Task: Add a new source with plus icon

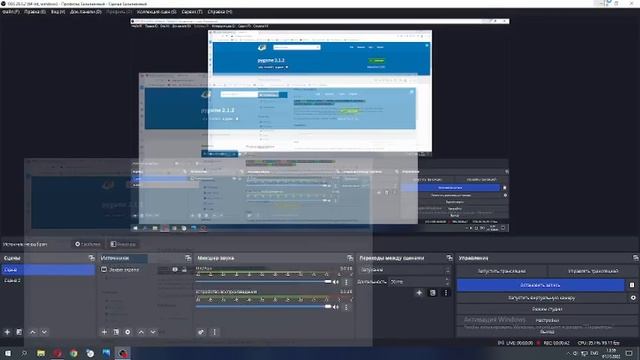Action: [104, 332]
